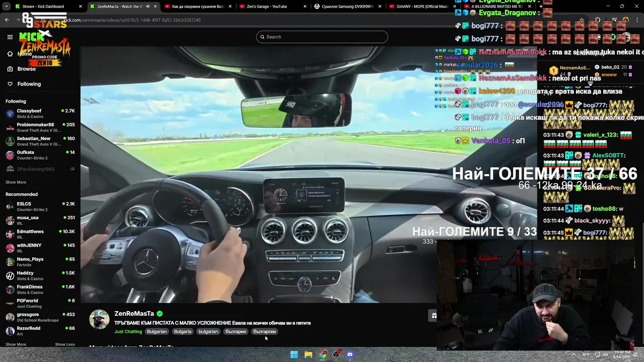
Task: Open ESLCS recommended channel
Action: click(40, 207)
